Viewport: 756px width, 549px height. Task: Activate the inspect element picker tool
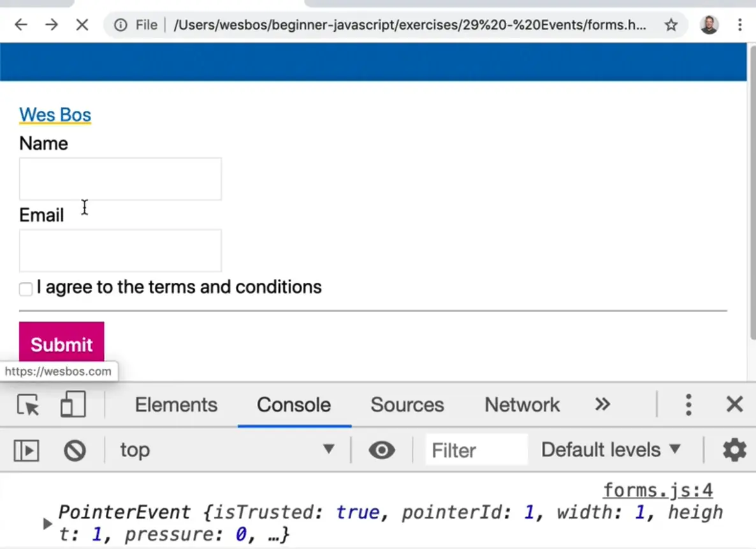[28, 405]
